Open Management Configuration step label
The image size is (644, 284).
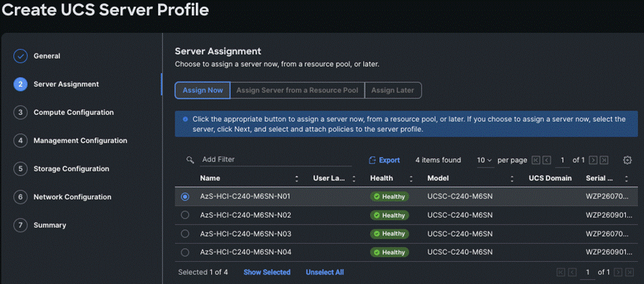81,141
